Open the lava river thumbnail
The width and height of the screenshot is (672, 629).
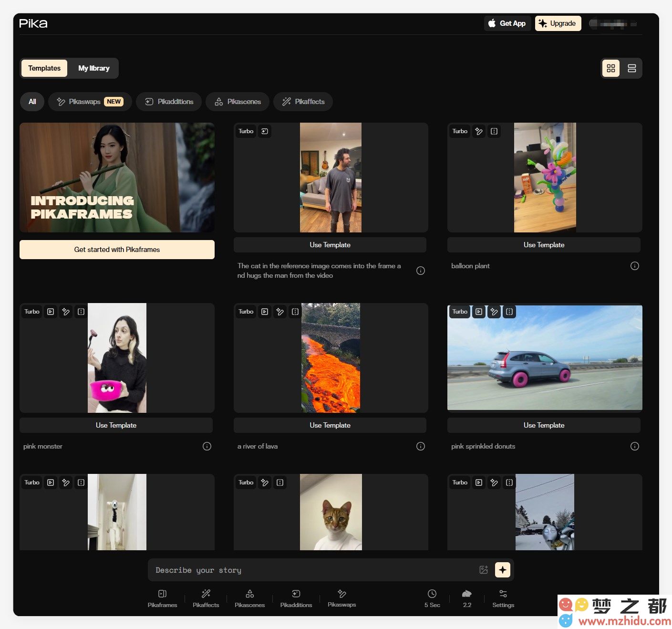[x=331, y=358]
